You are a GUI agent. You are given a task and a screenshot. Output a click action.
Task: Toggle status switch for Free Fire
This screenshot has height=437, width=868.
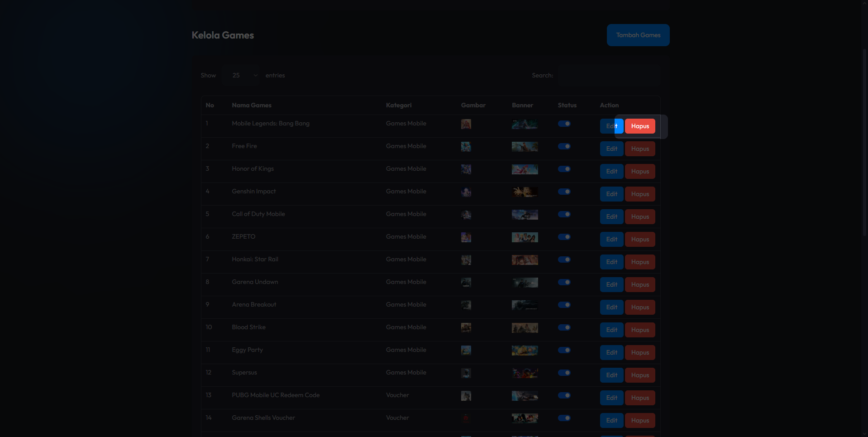tap(564, 146)
